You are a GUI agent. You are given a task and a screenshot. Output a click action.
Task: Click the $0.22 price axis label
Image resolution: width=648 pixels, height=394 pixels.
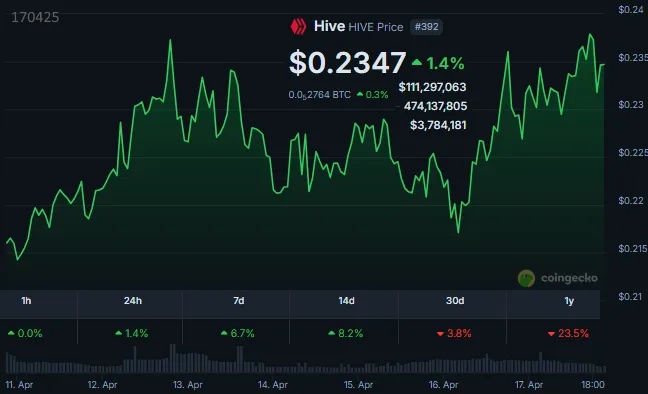coord(631,201)
